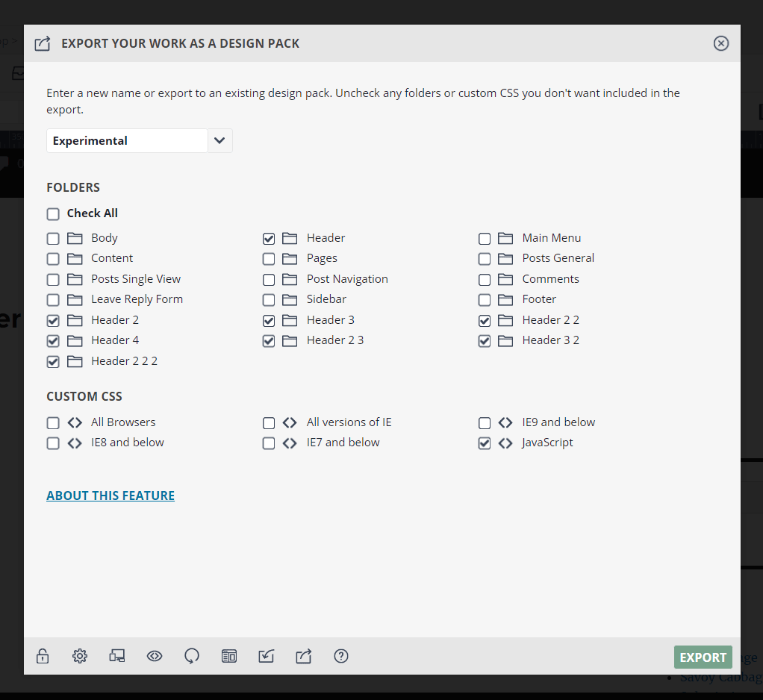Click the Footer label text
Image resolution: width=763 pixels, height=700 pixels.
[539, 299]
